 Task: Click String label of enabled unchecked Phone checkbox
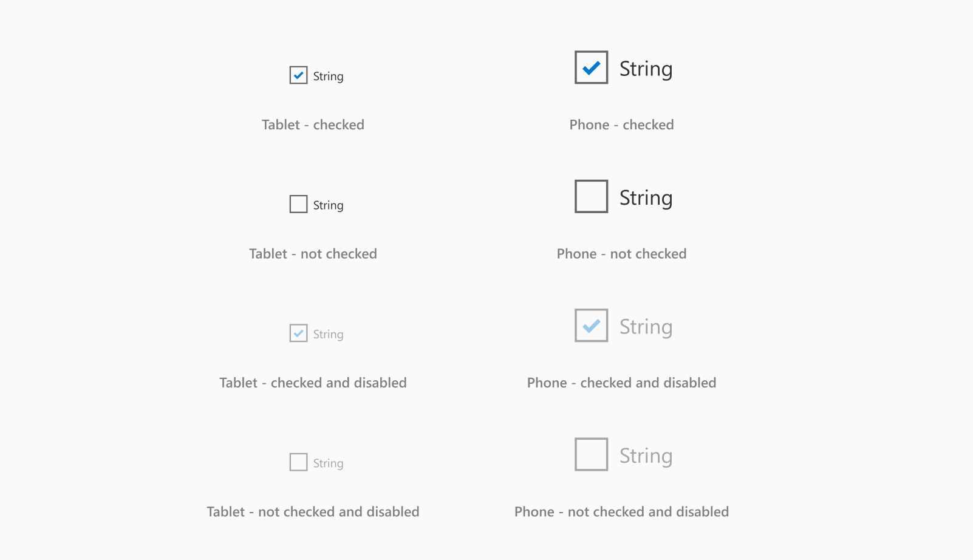tap(646, 198)
